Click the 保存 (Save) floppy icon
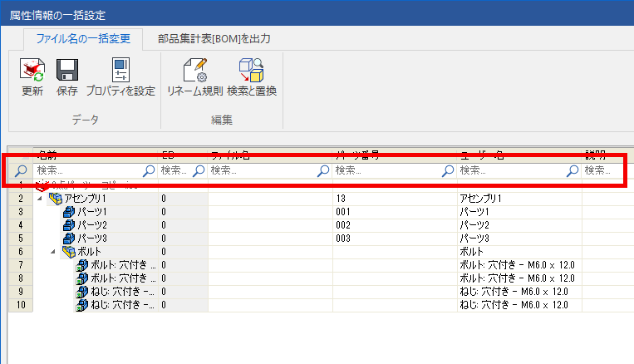The image size is (634, 364). tap(66, 70)
